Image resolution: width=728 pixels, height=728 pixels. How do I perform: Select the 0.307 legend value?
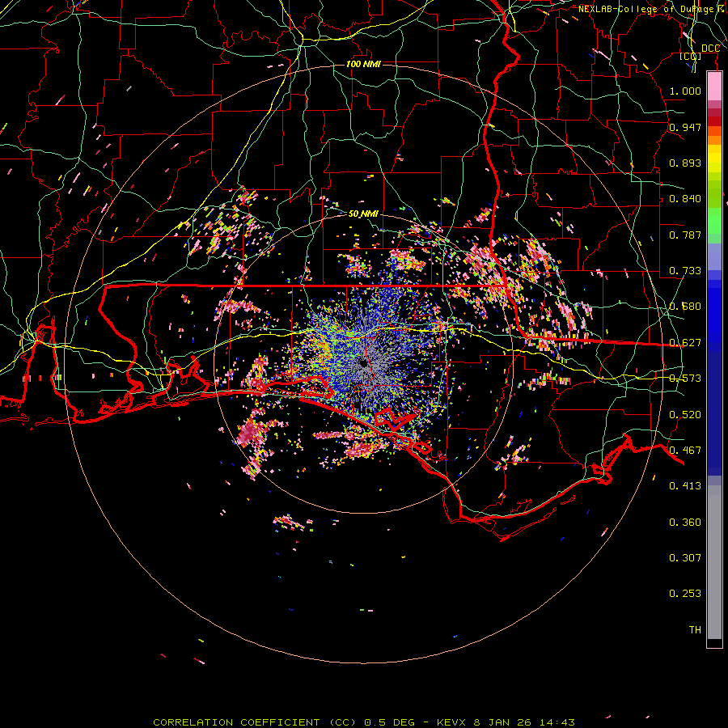pyautogui.click(x=685, y=558)
